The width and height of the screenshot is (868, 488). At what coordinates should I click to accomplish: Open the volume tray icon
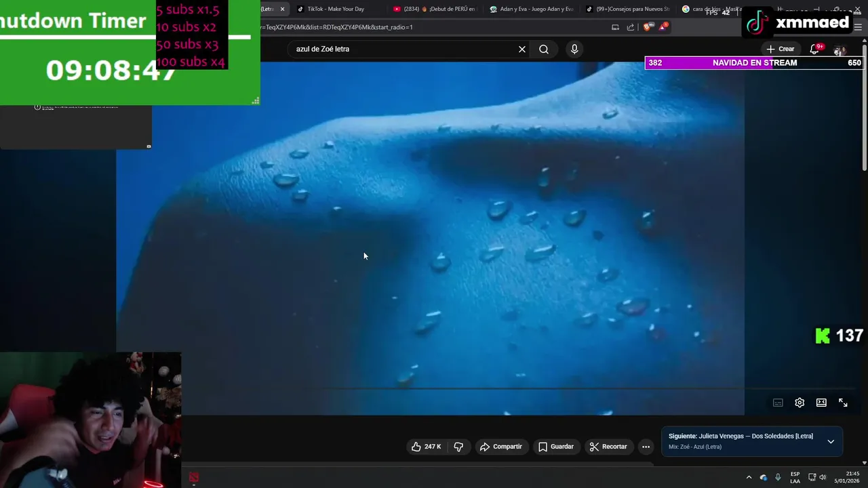pos(823,477)
